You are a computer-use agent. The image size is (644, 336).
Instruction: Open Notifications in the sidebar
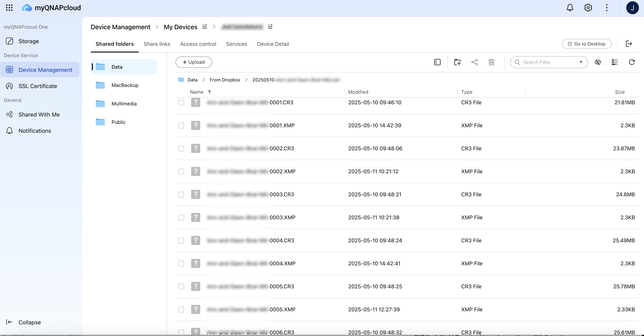(x=40, y=131)
